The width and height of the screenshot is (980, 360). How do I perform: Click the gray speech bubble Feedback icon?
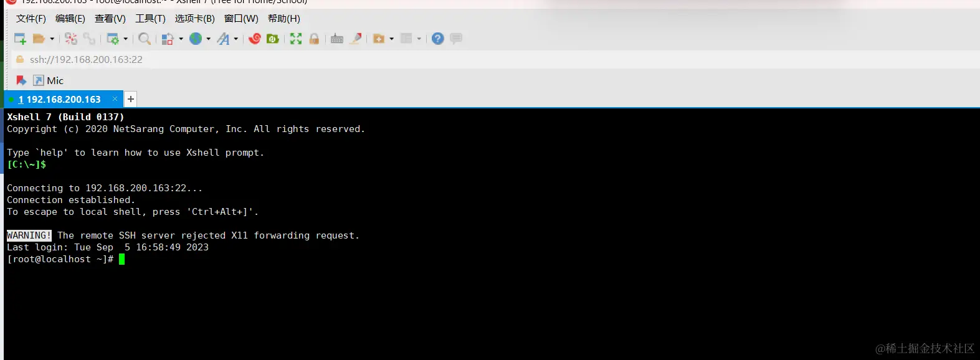tap(456, 39)
